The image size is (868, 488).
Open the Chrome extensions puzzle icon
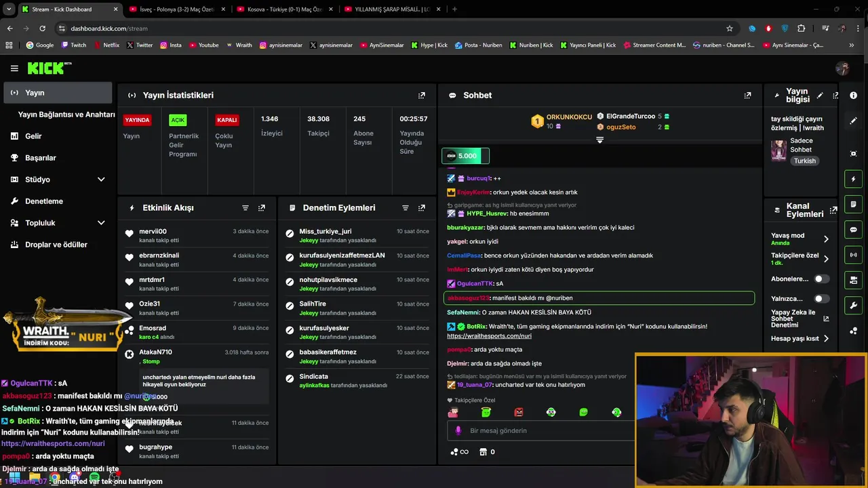(x=802, y=28)
